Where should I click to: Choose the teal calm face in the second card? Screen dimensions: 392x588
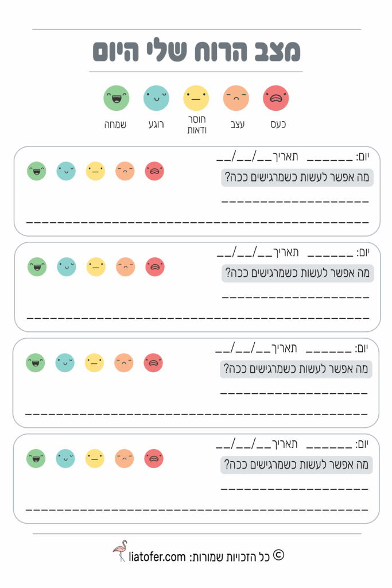tap(67, 267)
